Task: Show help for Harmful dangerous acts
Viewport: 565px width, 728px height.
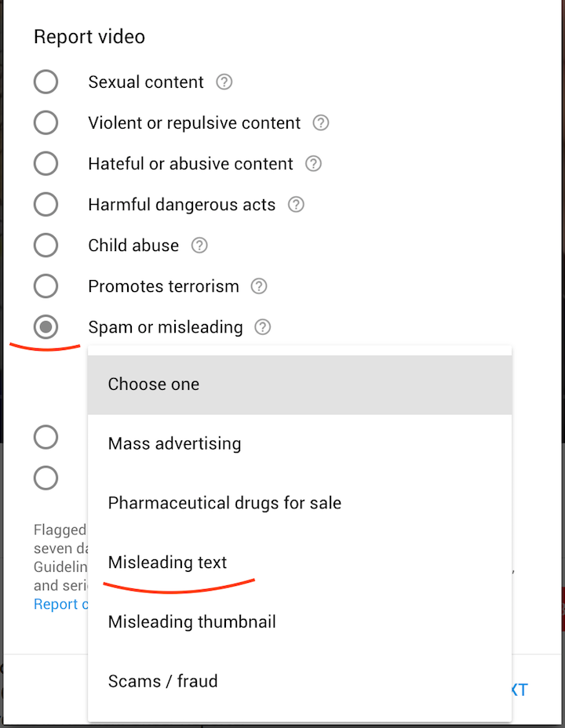Action: [x=296, y=205]
